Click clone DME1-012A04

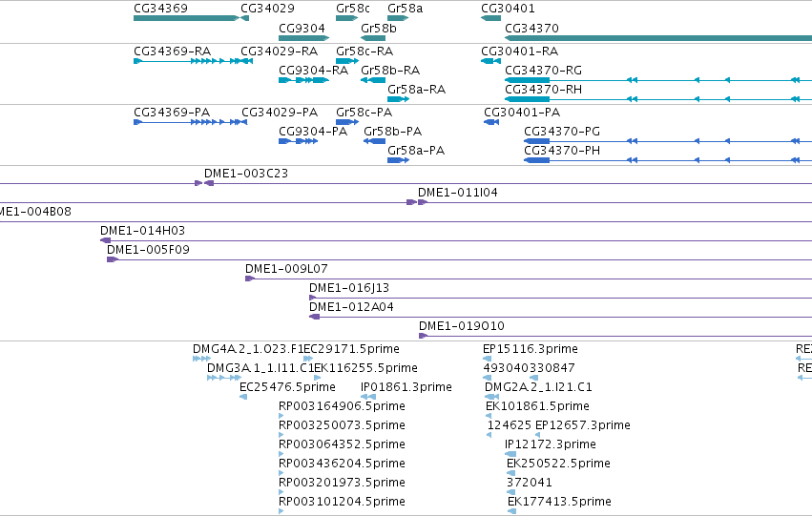click(560, 317)
